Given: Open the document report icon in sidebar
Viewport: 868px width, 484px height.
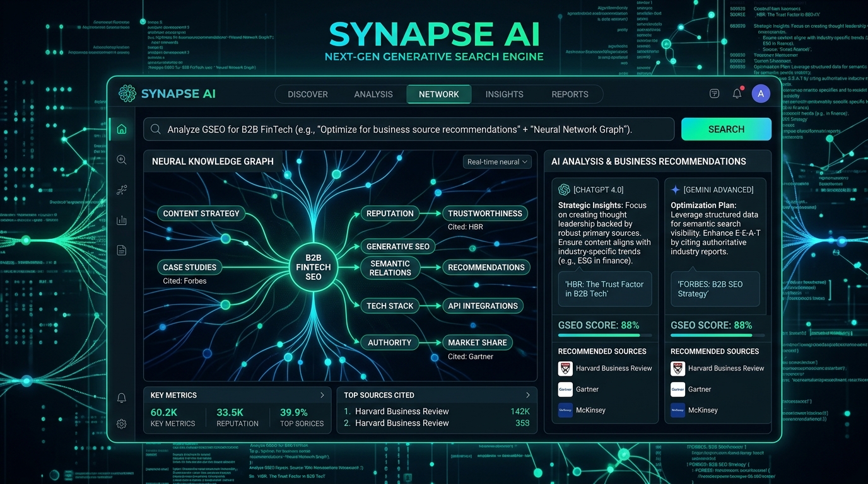Looking at the screenshot, I should click(122, 250).
